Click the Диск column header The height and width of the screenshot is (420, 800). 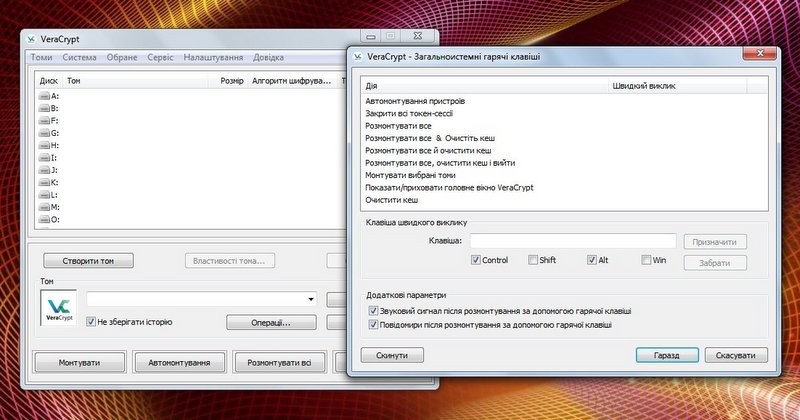pos(49,81)
